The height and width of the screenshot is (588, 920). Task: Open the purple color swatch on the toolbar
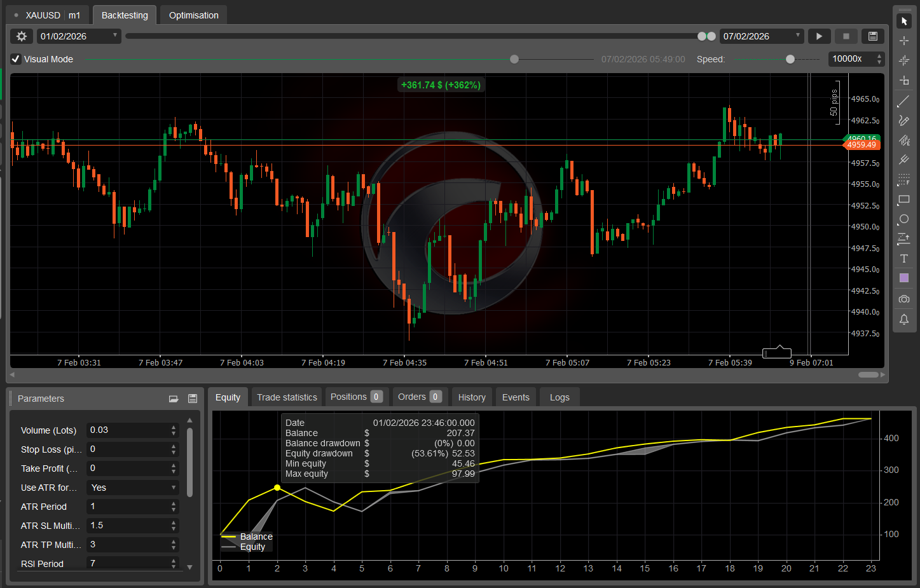tap(904, 278)
